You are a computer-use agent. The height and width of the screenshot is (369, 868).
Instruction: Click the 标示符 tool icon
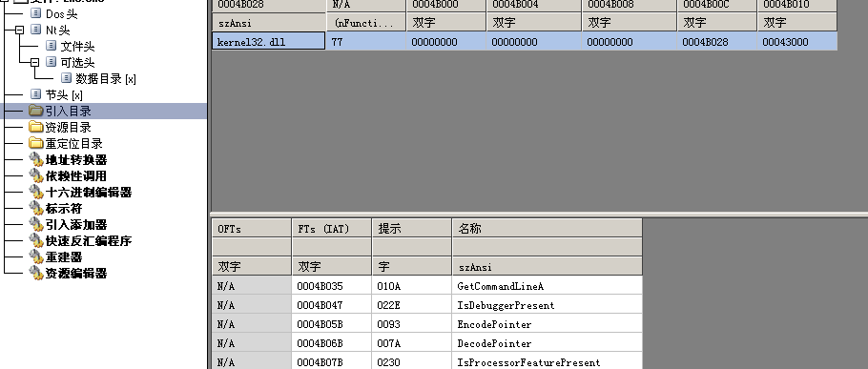click(36, 209)
